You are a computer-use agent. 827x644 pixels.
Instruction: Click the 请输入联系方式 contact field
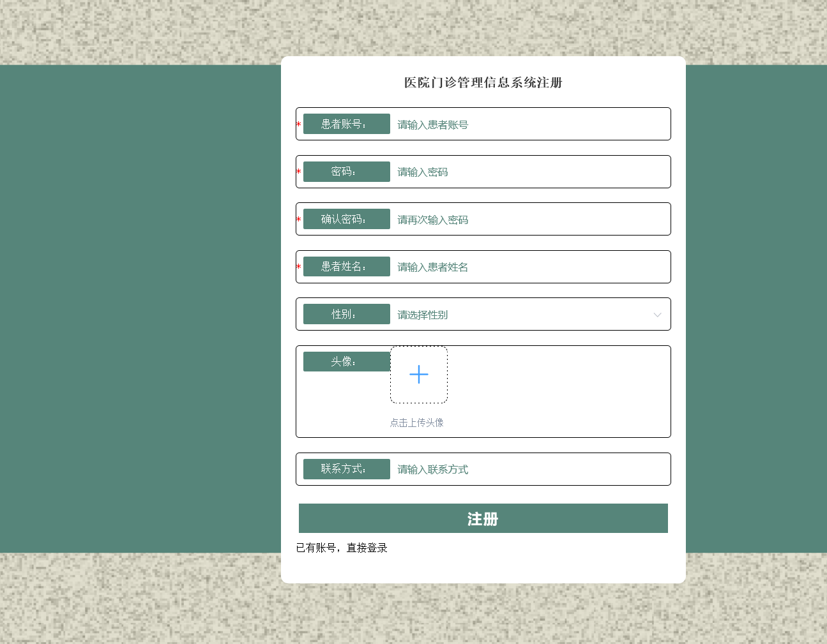(529, 469)
